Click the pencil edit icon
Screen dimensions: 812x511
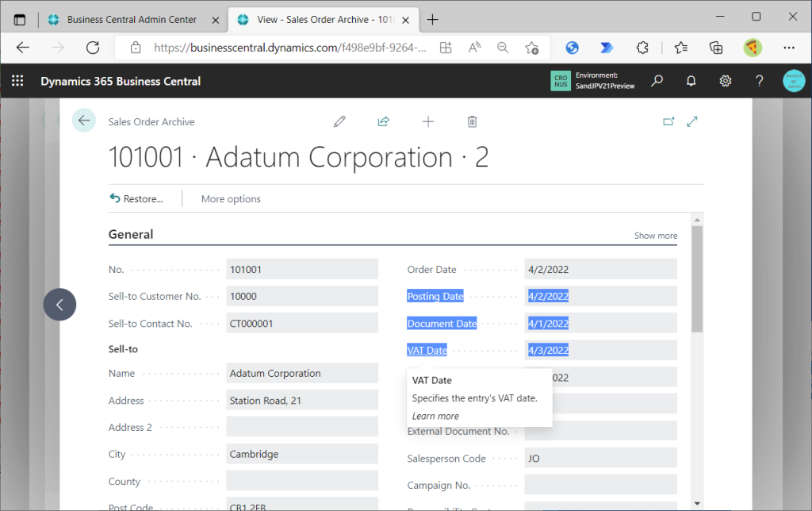(x=339, y=121)
